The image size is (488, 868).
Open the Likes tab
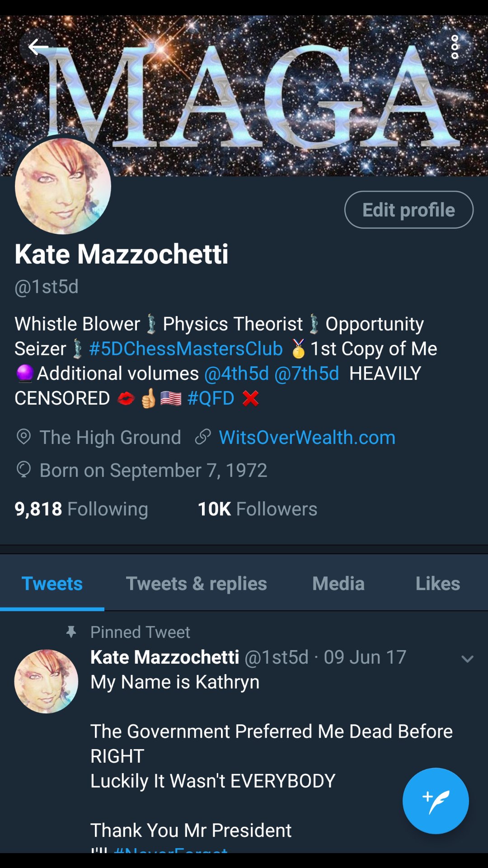[x=438, y=583]
